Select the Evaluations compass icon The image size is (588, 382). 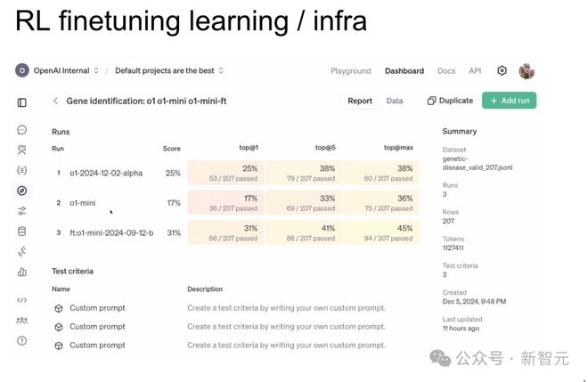point(22,190)
